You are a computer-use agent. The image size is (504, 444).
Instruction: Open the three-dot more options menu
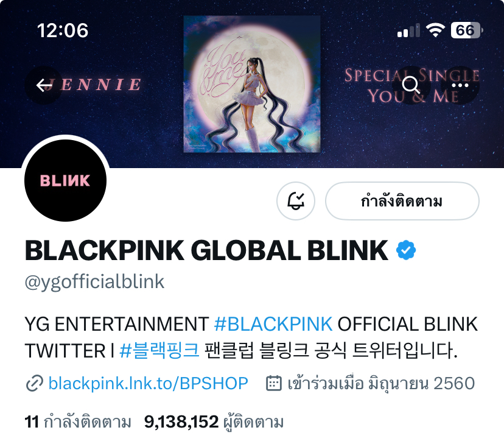(x=460, y=85)
